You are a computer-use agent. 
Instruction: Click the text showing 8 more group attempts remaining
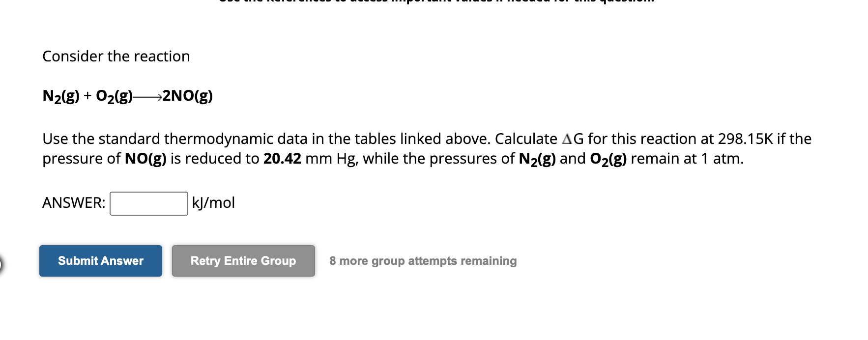[422, 261]
